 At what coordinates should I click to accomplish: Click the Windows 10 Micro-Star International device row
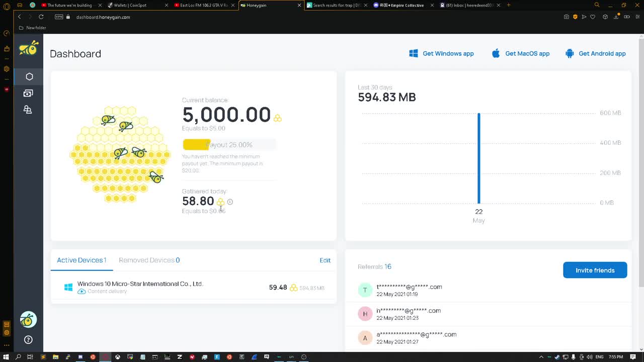click(194, 287)
